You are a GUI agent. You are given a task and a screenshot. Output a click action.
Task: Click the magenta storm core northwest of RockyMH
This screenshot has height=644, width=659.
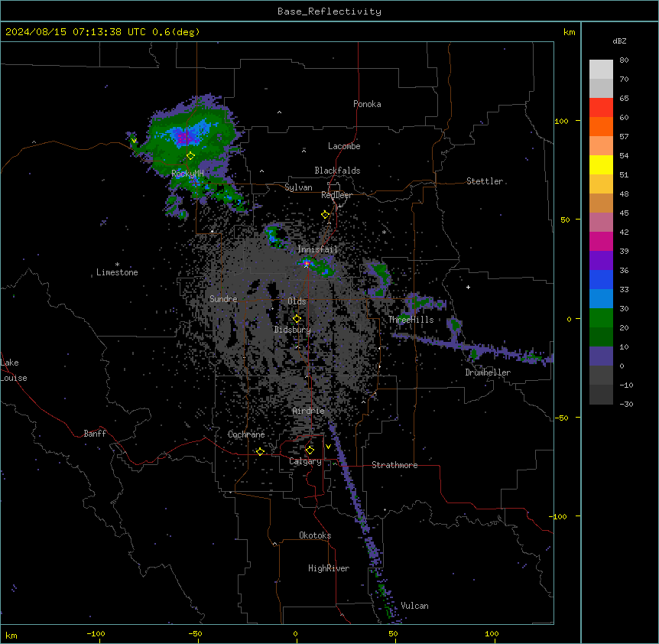(184, 137)
